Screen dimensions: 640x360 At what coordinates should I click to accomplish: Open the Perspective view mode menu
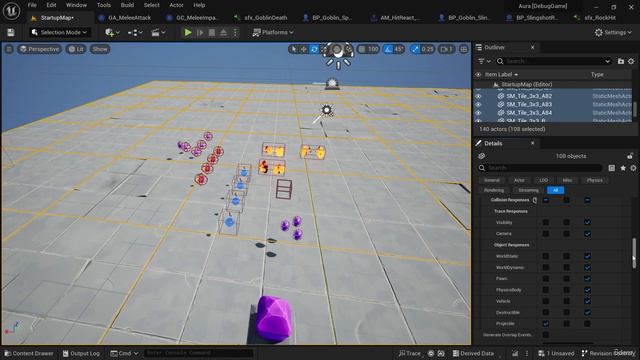pos(40,49)
